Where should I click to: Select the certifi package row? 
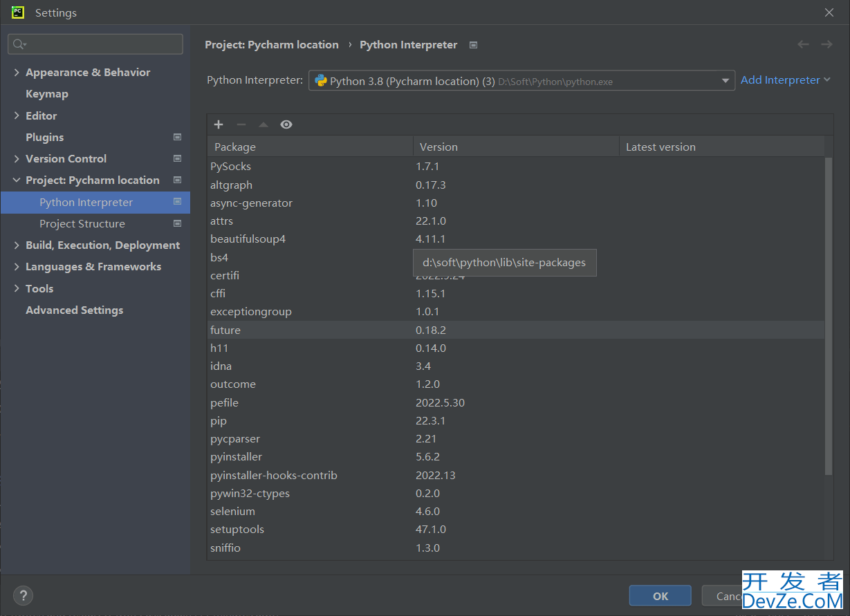click(x=516, y=275)
